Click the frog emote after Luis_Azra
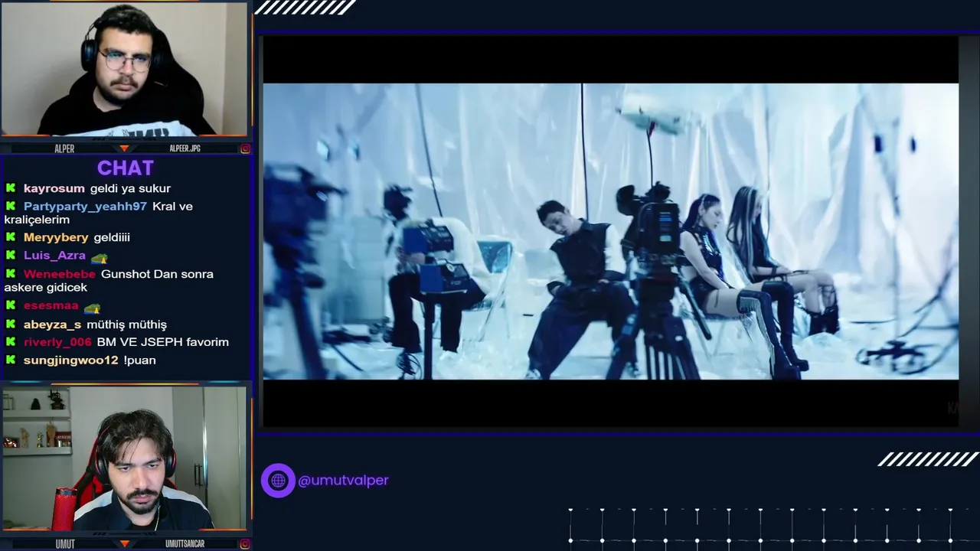980x551 pixels. tap(99, 257)
